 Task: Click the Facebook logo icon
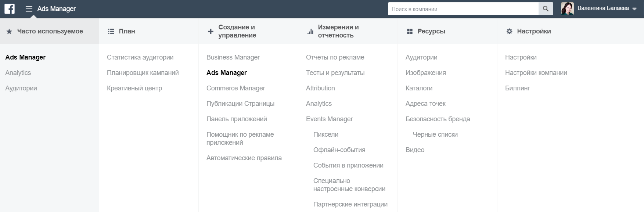coord(10,9)
